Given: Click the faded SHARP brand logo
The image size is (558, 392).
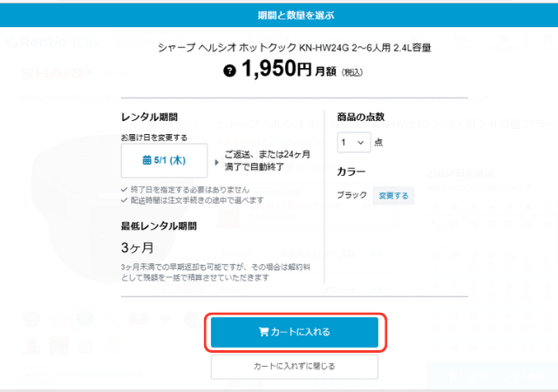Looking at the screenshot, I should click(x=56, y=73).
